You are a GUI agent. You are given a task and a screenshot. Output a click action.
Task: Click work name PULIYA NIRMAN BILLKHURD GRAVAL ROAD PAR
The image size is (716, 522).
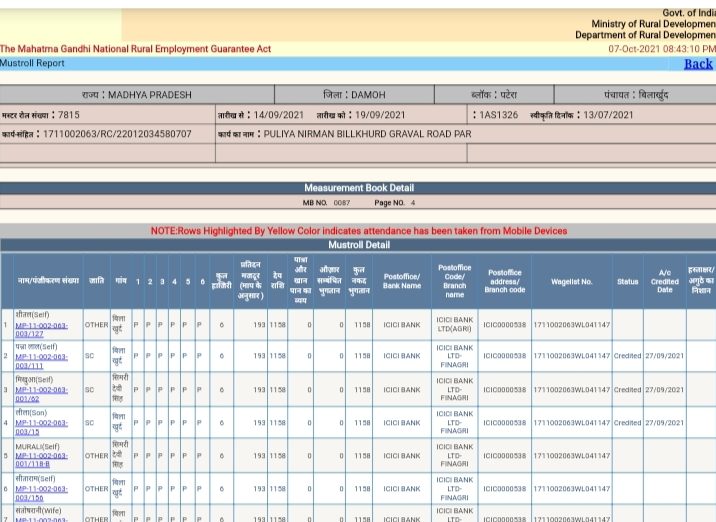pos(367,134)
